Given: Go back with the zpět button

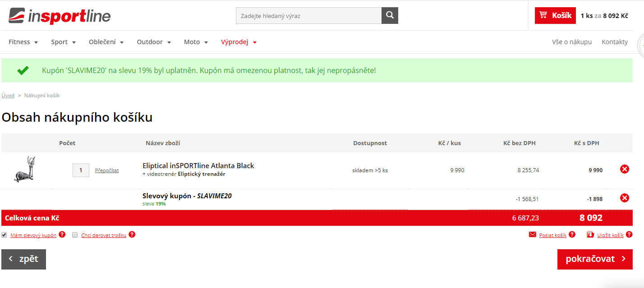Looking at the screenshot, I should coord(24,259).
